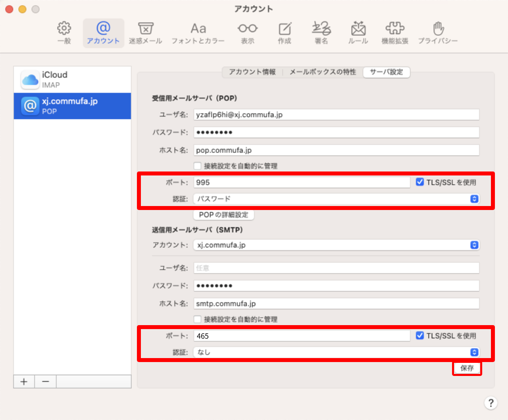
Task: Click the SMTP ユーザ名 field with 任意 placeholder
Action: (x=336, y=268)
